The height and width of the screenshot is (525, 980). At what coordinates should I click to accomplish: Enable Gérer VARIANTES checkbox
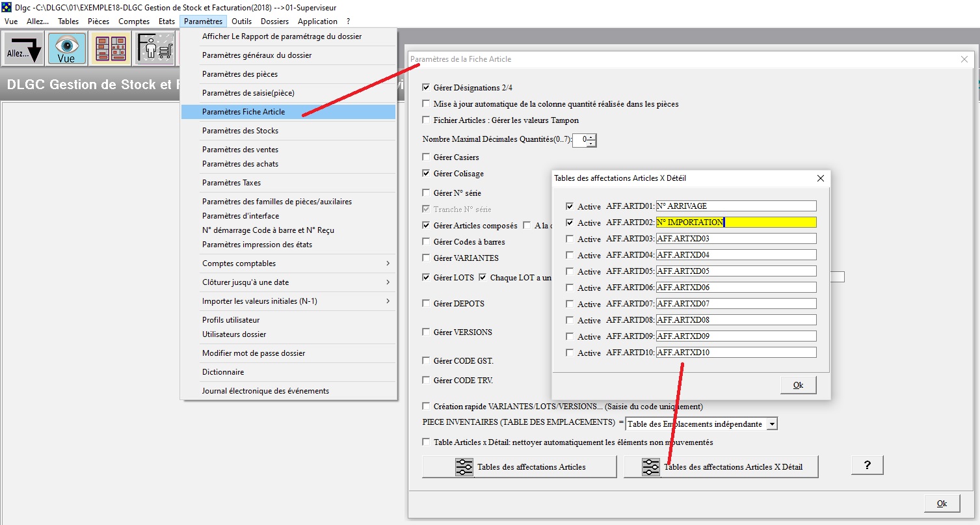[427, 258]
